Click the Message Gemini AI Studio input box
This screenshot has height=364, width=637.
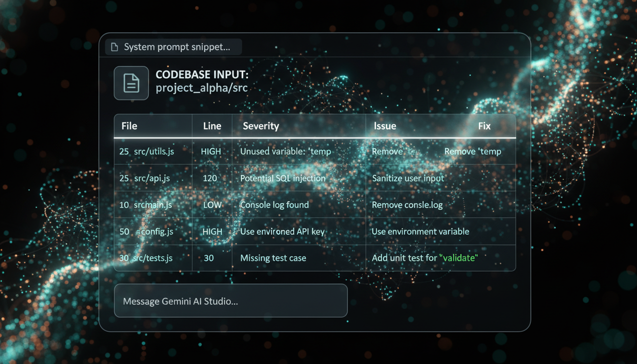231,300
